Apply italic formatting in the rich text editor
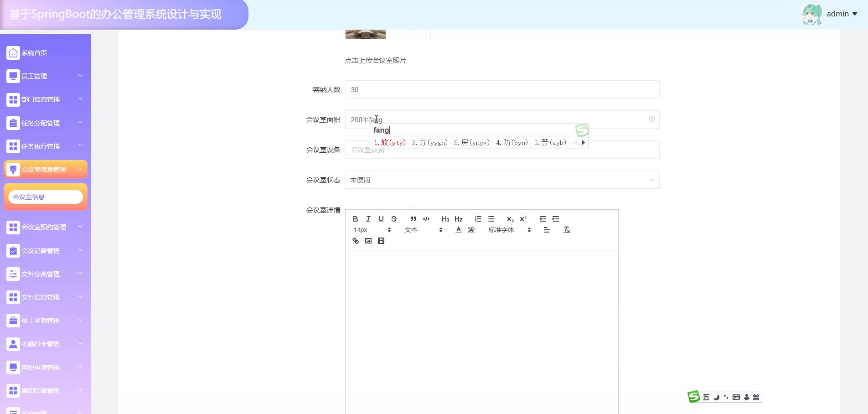Viewport: 868px width, 414px height. click(x=368, y=219)
